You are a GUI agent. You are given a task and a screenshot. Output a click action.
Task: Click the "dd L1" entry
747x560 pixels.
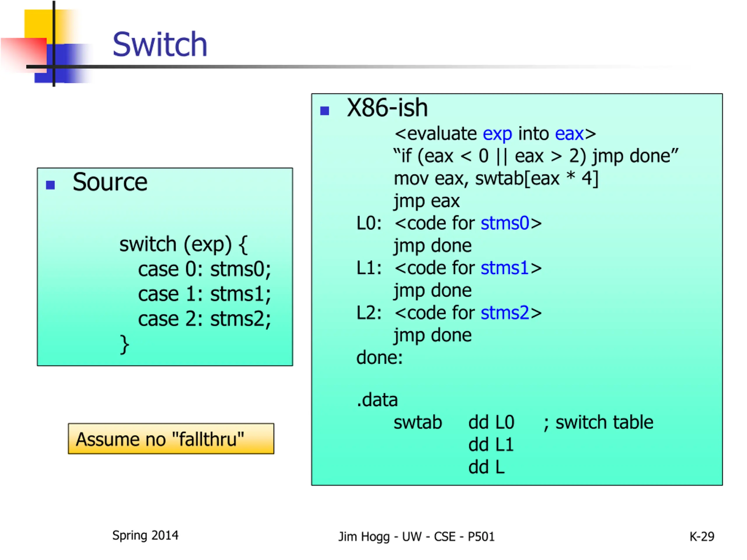[x=491, y=445]
